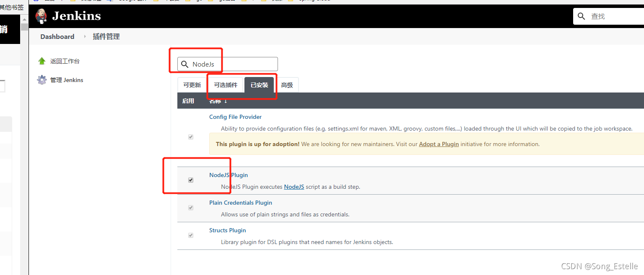The height and width of the screenshot is (275, 644).
Task: Click the green up arrow icon for 返回工作台
Action: click(42, 61)
